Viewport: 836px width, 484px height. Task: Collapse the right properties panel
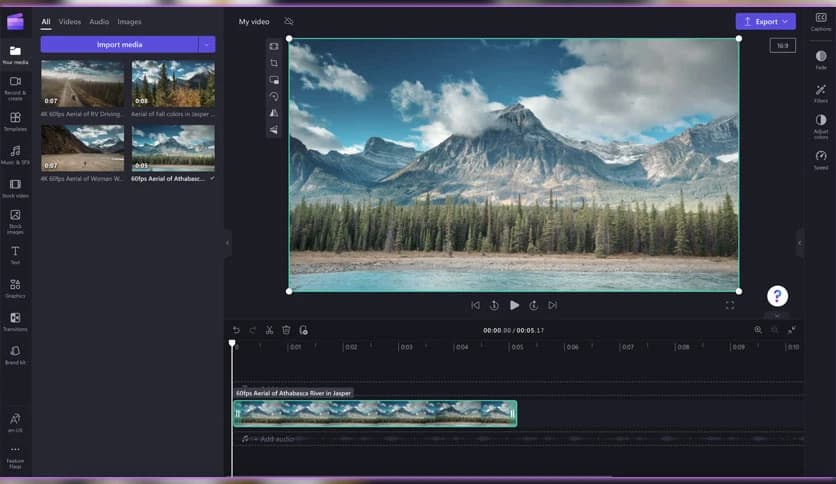coord(799,242)
